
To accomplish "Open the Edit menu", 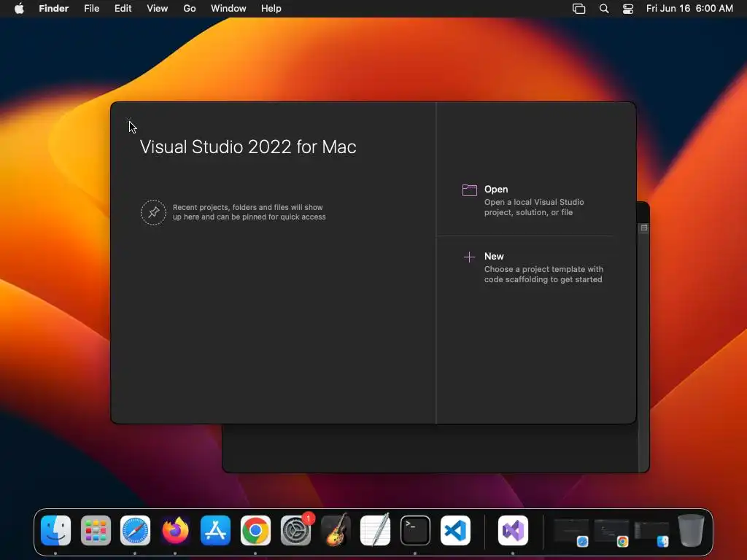I will point(123,9).
